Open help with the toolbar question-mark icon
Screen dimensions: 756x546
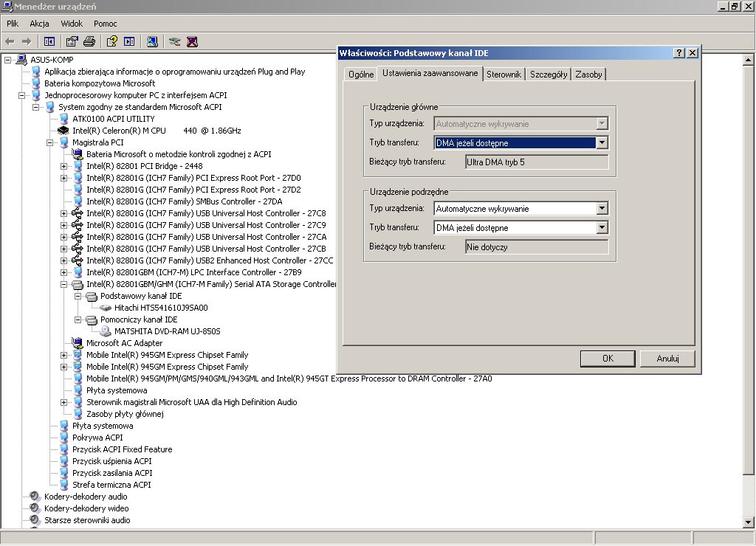pos(112,42)
